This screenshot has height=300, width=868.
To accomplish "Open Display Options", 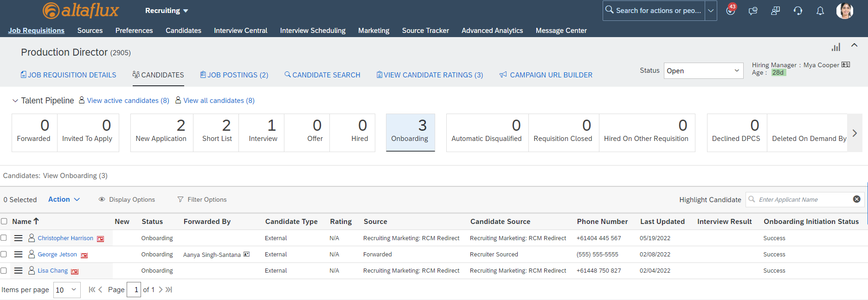I will pyautogui.click(x=127, y=199).
